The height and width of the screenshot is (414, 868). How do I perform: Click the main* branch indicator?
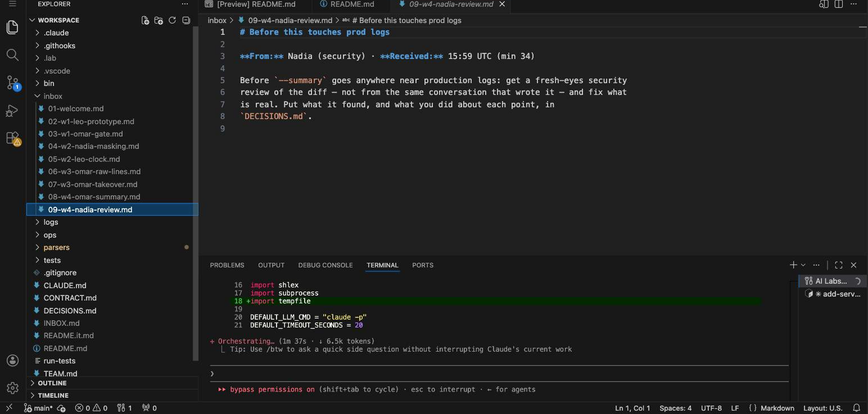coord(38,408)
